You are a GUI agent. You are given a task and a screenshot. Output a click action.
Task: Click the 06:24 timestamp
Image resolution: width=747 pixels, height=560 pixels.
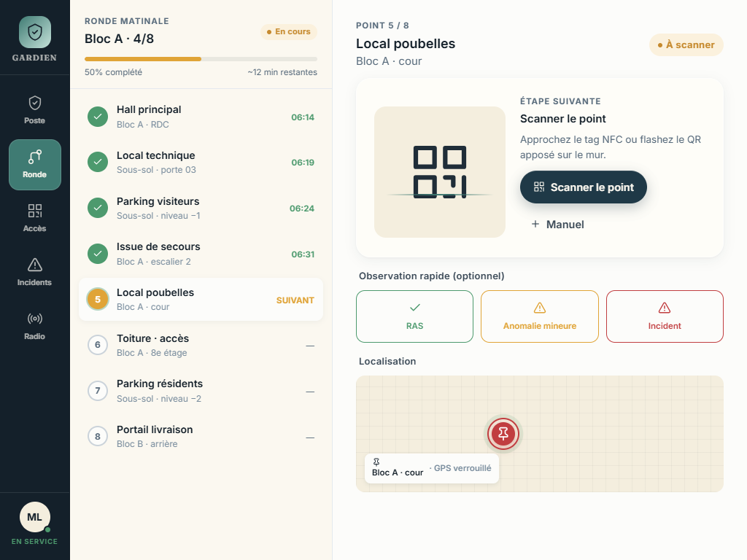[x=301, y=208]
